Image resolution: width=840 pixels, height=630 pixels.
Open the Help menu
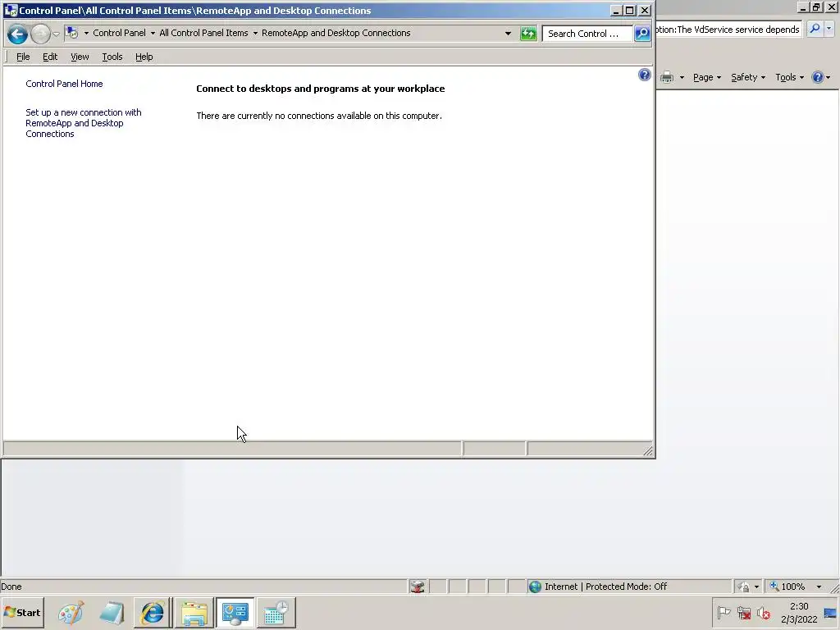144,57
